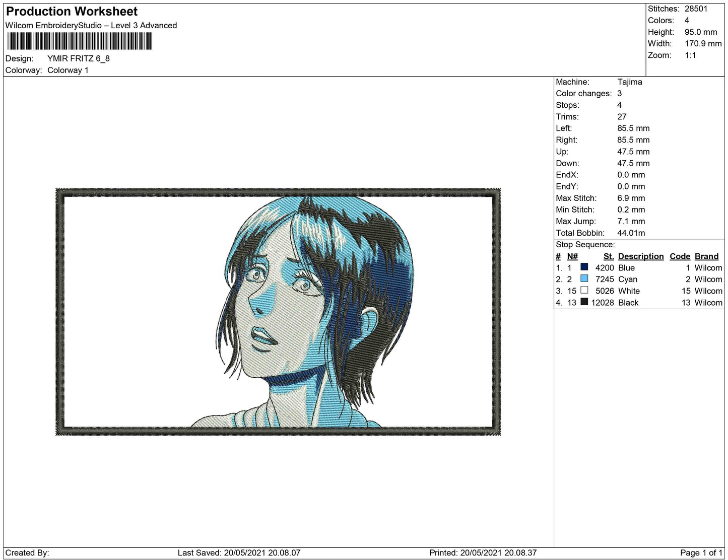The width and height of the screenshot is (728, 560).
Task: Click the Machine value Tajima
Action: (x=629, y=82)
